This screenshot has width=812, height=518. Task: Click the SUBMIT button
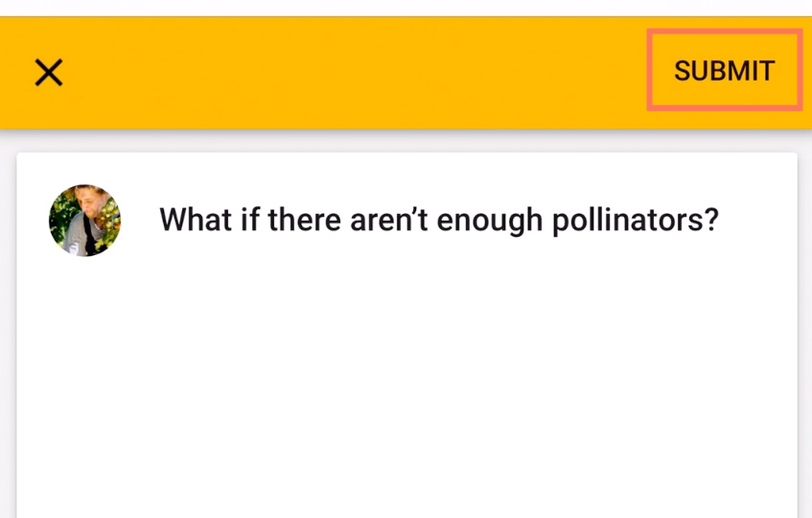click(x=724, y=71)
